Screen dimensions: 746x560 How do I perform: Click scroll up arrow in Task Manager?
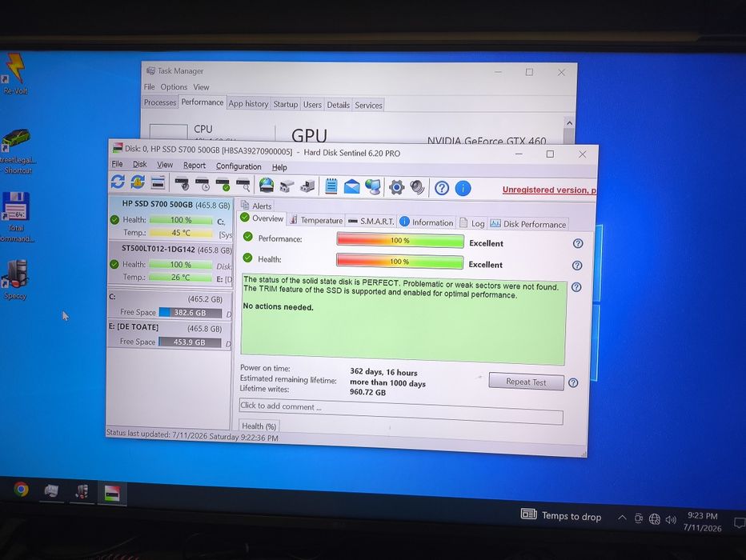569,123
